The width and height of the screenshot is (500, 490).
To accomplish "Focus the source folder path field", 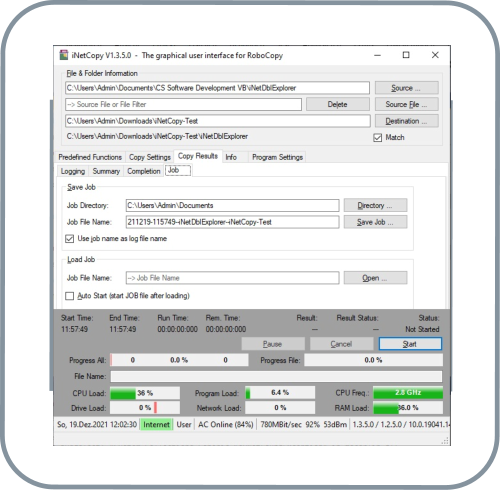I will (217, 88).
